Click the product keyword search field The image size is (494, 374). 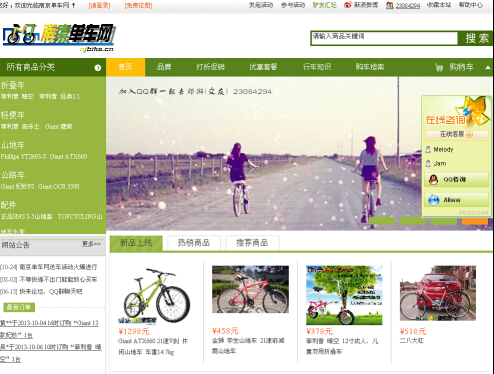[384, 38]
